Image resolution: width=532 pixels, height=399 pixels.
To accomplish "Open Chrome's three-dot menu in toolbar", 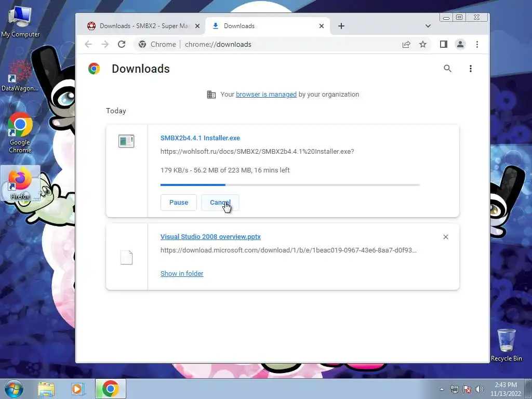I will 477,45.
